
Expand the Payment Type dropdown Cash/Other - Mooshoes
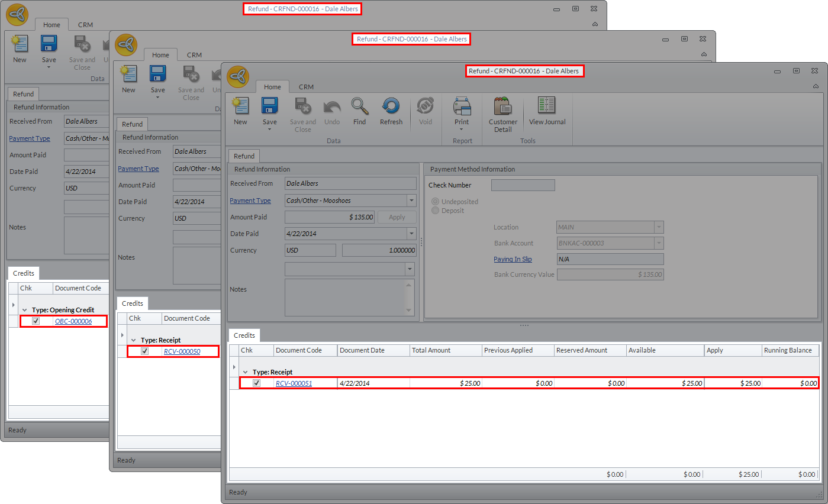[411, 201]
